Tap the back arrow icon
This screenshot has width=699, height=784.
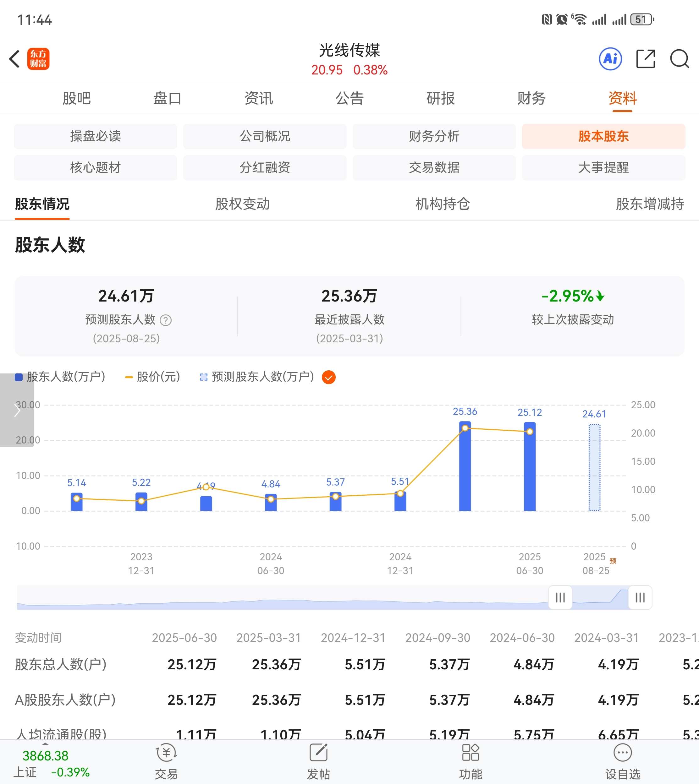14,59
